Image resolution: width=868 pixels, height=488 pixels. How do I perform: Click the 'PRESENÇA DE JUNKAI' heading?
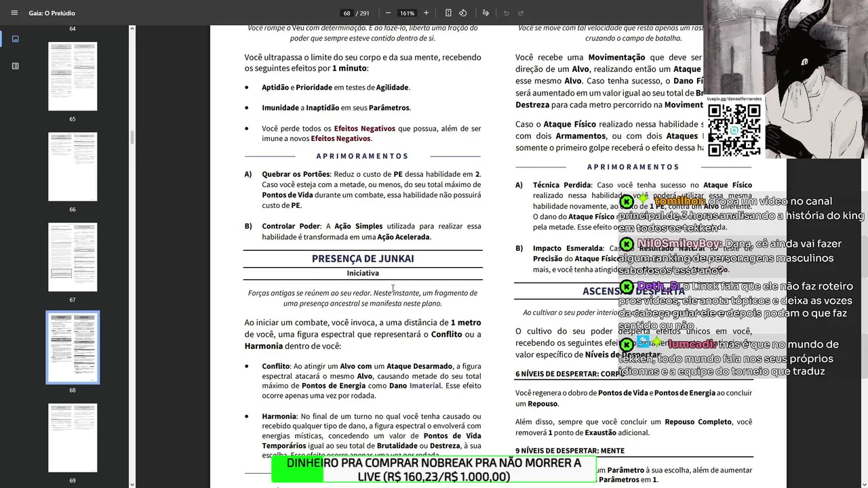click(x=363, y=258)
